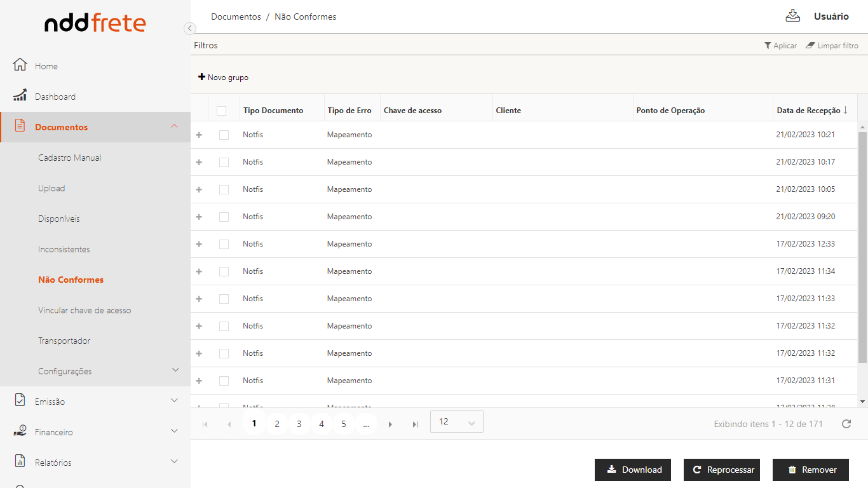Open the Dashboard chart icon
868x488 pixels.
click(x=20, y=96)
